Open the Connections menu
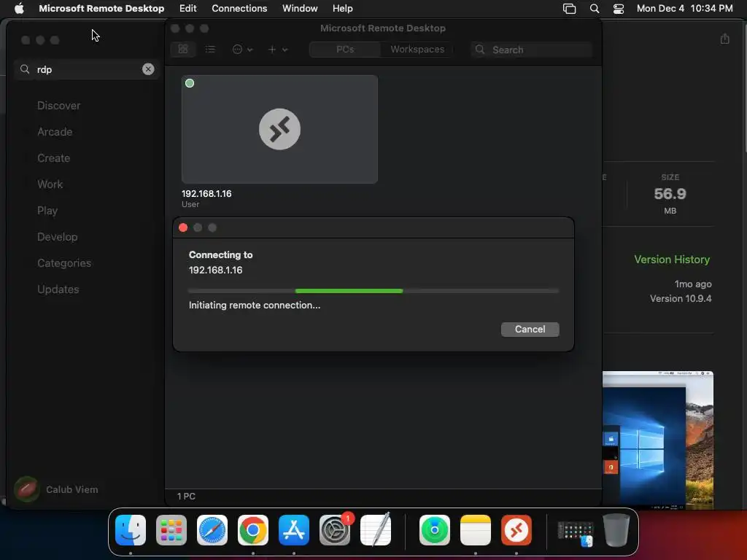This screenshot has height=560, width=747. point(239,8)
